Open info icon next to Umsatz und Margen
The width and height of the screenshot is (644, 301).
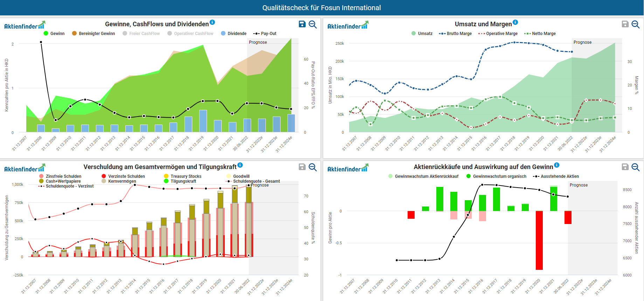[x=515, y=22]
